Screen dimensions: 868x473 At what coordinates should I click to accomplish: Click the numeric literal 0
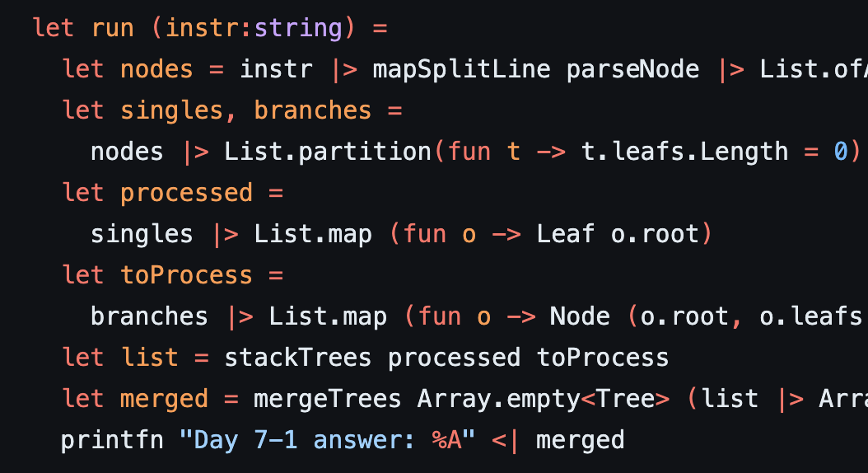tap(841, 151)
